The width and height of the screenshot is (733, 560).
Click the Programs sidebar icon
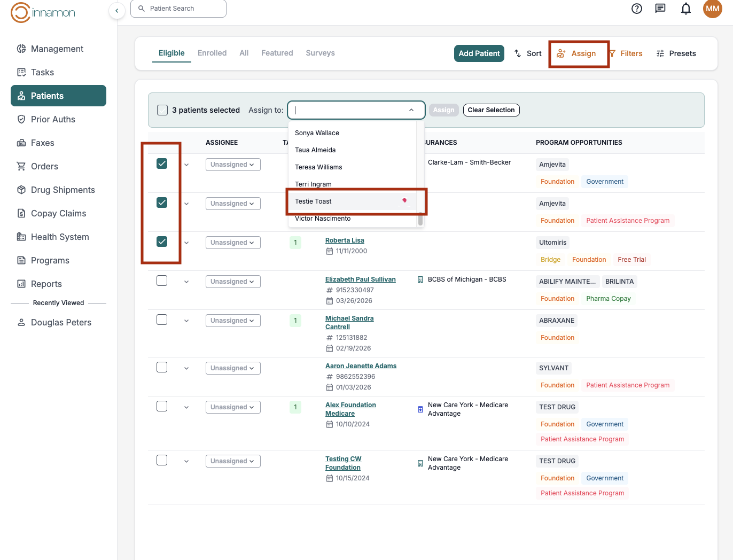(21, 260)
